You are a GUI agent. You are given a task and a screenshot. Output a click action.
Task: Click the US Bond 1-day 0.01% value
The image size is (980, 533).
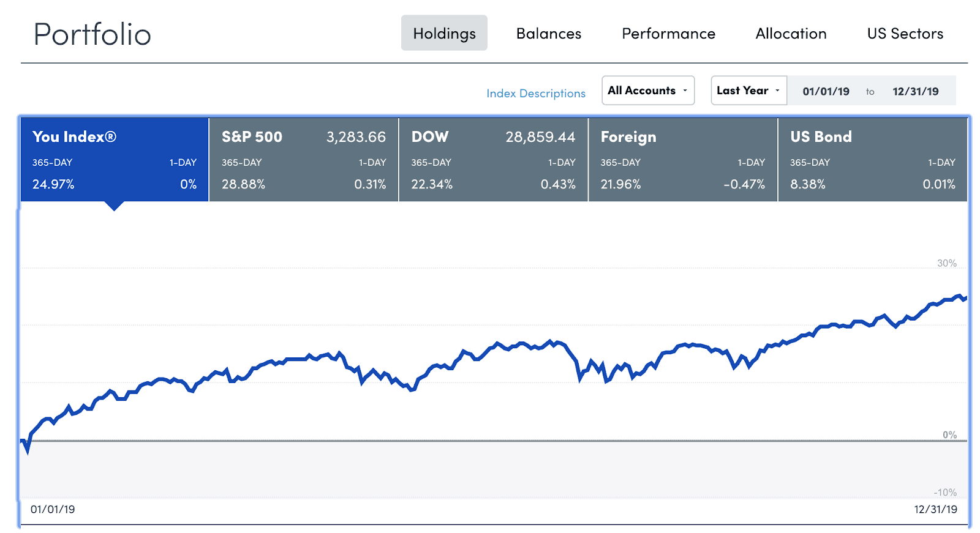click(939, 184)
